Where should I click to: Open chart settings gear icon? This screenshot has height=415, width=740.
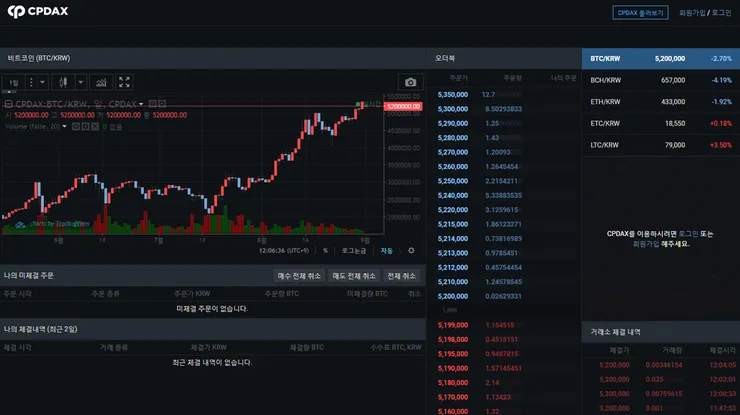tap(411, 251)
